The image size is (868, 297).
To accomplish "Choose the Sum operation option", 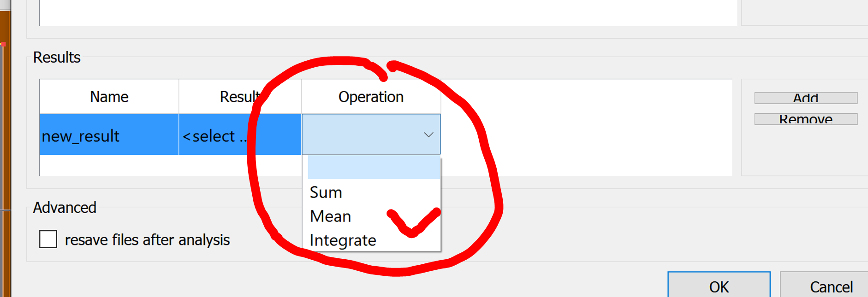I will [326, 192].
